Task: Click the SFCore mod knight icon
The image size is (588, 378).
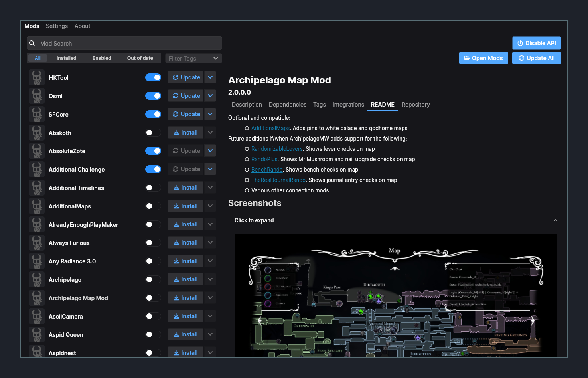Action: (37, 114)
